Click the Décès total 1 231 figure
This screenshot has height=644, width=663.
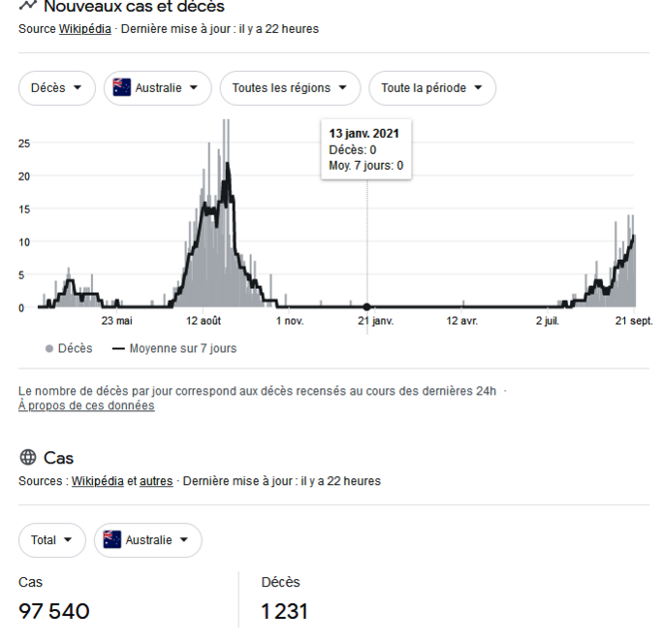pos(284,612)
